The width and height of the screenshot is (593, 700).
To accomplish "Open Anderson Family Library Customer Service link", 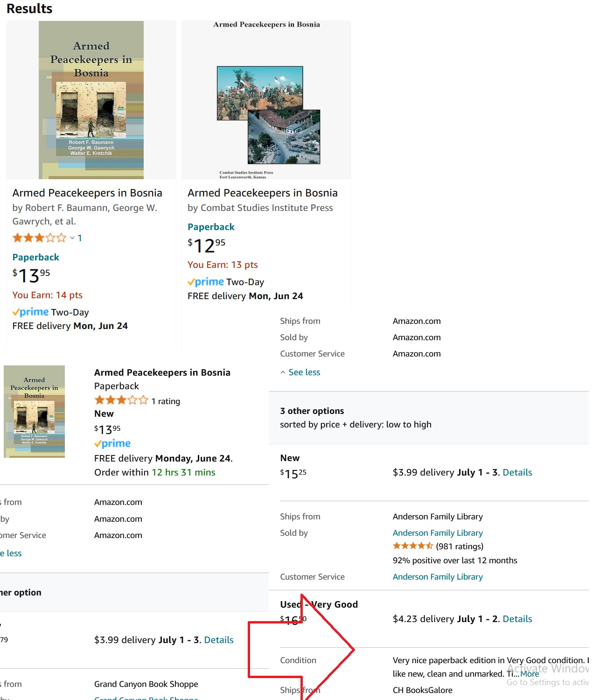I will point(438,577).
